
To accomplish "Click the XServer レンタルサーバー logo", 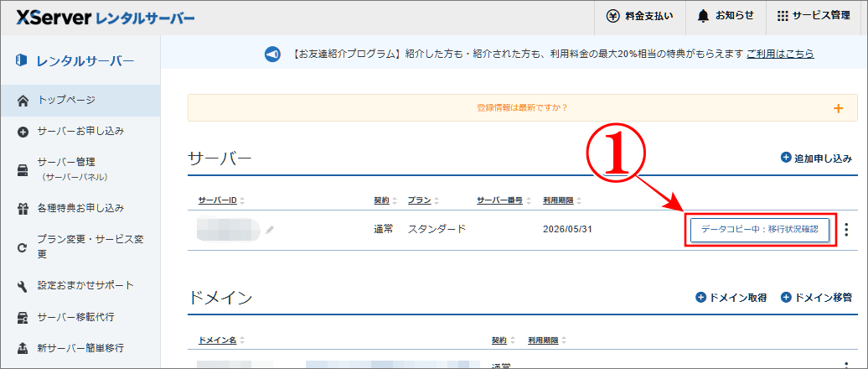I will [106, 17].
